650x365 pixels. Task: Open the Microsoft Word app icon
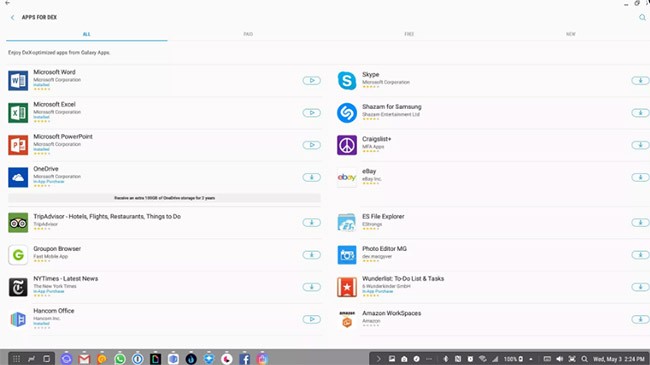pyautogui.click(x=18, y=80)
